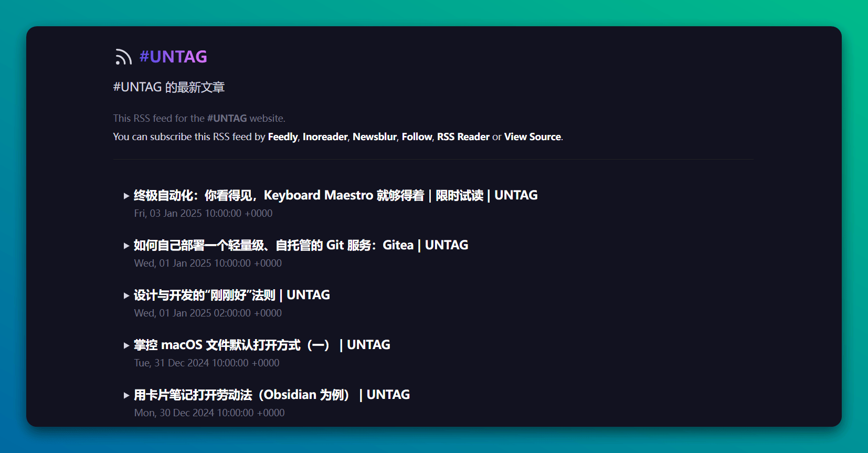Subscribe via the Inoreader link

point(325,137)
